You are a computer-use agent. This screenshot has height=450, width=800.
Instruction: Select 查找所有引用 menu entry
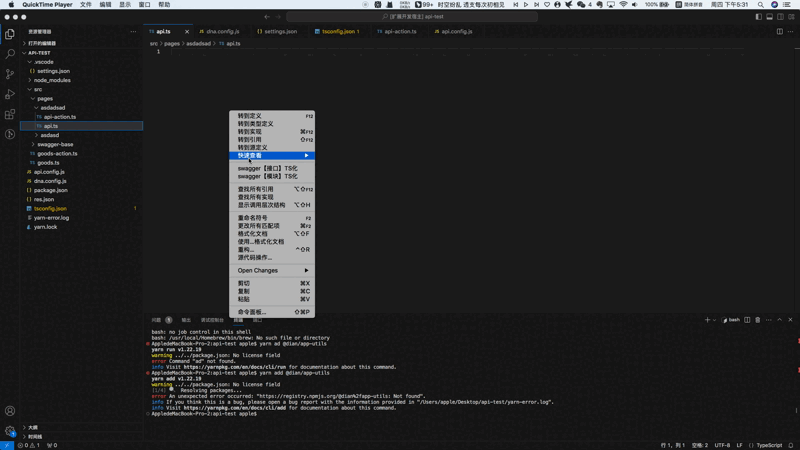click(x=272, y=189)
